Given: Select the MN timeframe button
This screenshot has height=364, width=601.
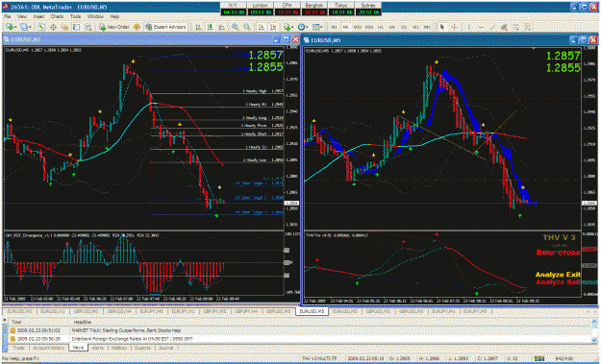Looking at the screenshot, I should (x=427, y=27).
